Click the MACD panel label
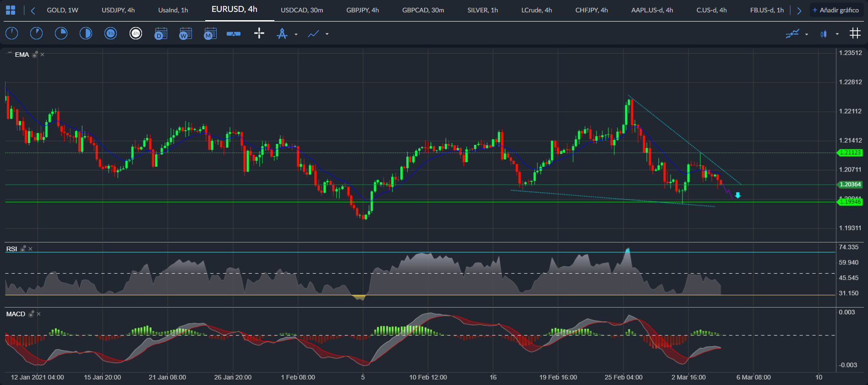Viewport: 868px width, 385px height. coord(16,314)
